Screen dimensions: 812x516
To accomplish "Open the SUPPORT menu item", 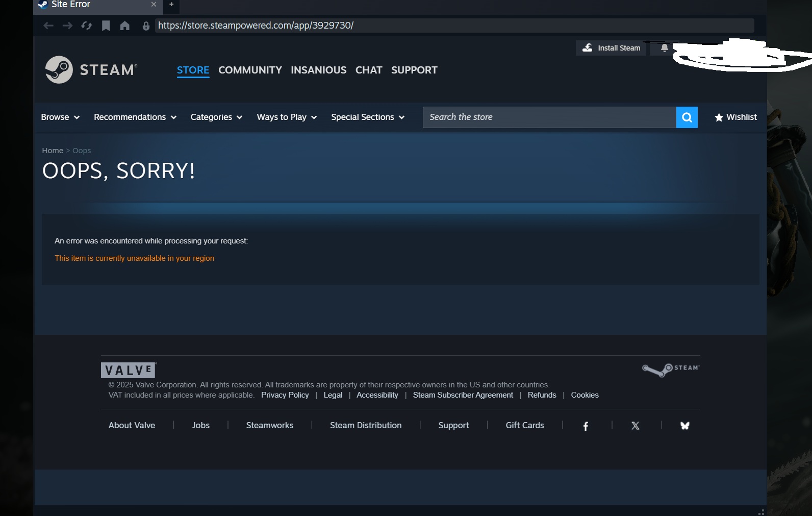I will [414, 70].
